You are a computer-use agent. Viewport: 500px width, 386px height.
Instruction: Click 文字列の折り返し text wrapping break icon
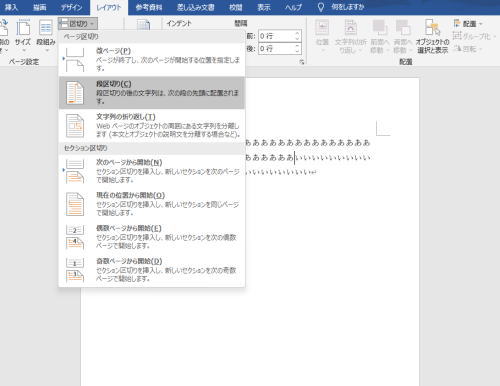[x=75, y=126]
